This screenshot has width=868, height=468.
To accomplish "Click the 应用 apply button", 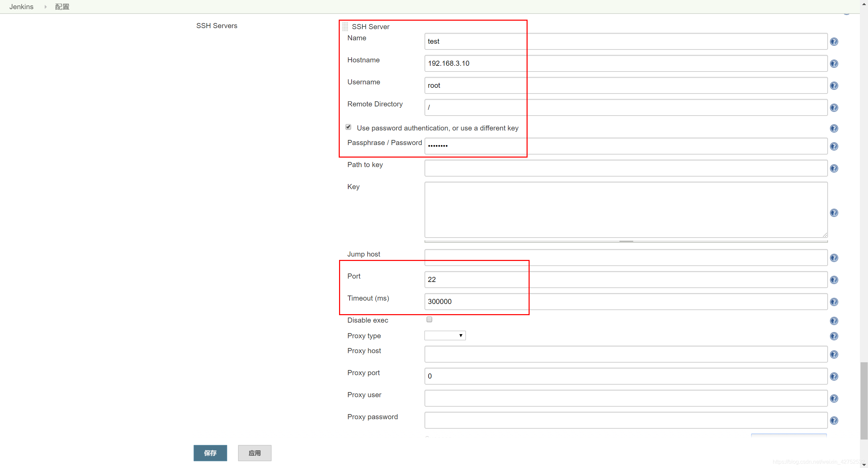I will (255, 453).
